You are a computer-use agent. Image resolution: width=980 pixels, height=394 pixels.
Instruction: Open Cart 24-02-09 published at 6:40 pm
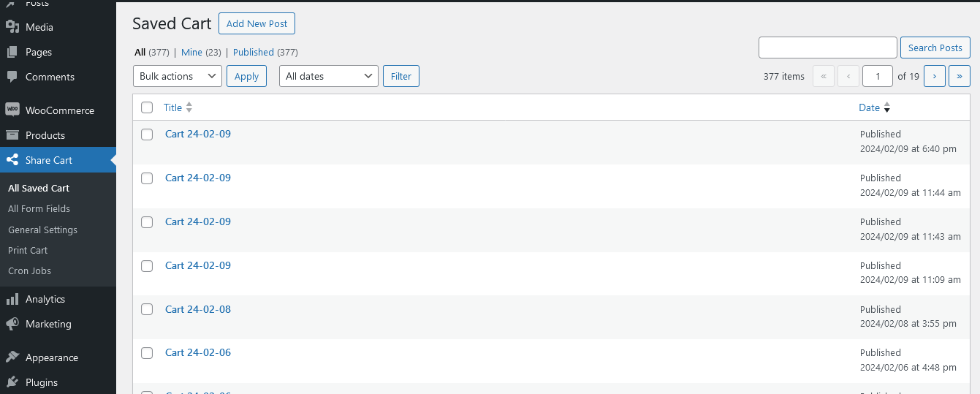click(x=198, y=134)
